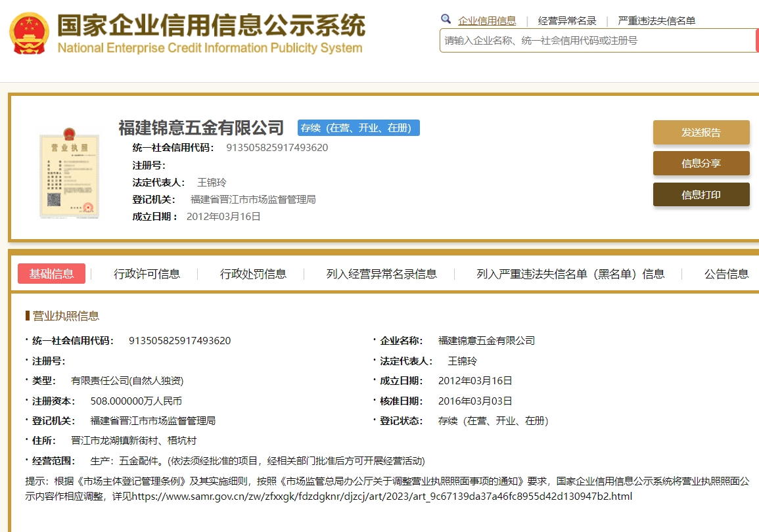Open the 列入严重违法失信名单（黑名单）信息 tab
This screenshot has height=532, width=759.
pos(570,275)
